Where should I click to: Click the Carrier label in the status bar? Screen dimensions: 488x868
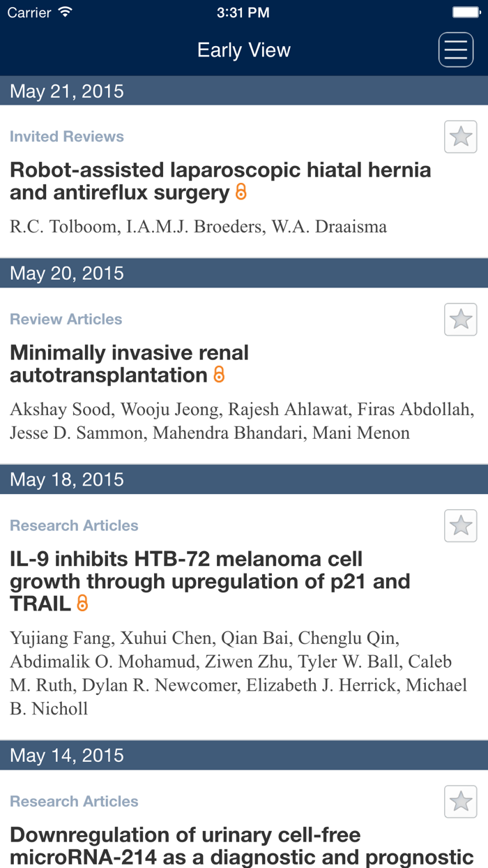[29, 12]
